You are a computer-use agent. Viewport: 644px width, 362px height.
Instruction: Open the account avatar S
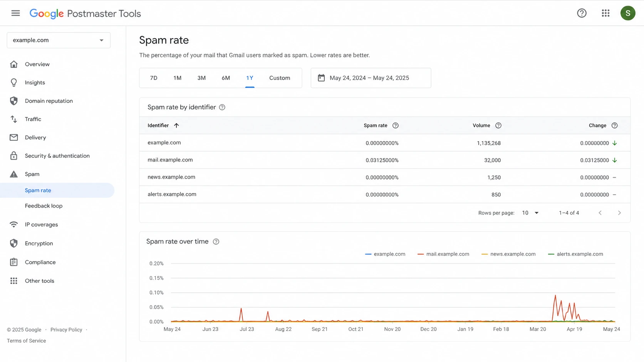628,13
